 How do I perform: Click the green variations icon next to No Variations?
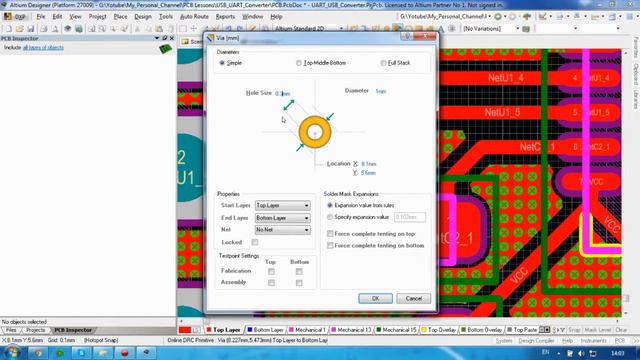[x=526, y=29]
